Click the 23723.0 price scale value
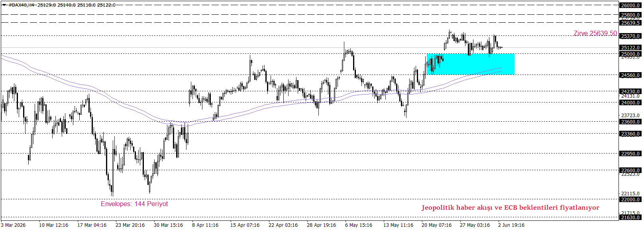644x230 pixels. [630, 116]
